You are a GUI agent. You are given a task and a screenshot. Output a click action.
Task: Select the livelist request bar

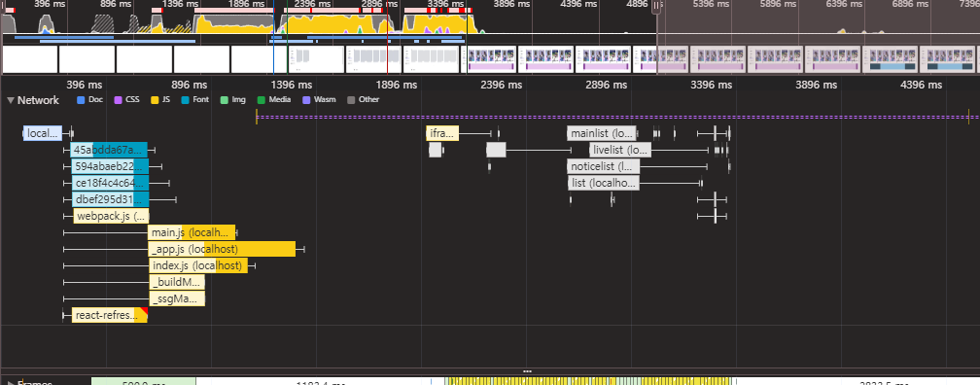620,150
